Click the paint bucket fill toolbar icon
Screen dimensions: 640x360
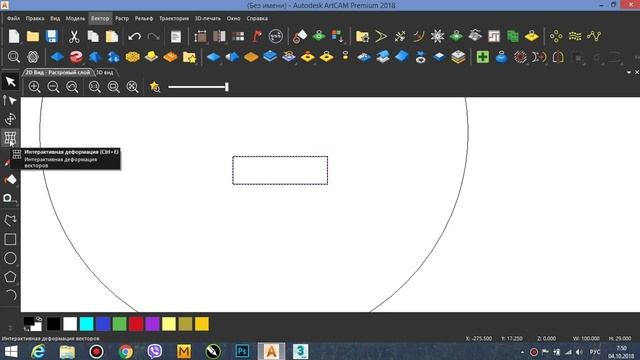[300, 36]
